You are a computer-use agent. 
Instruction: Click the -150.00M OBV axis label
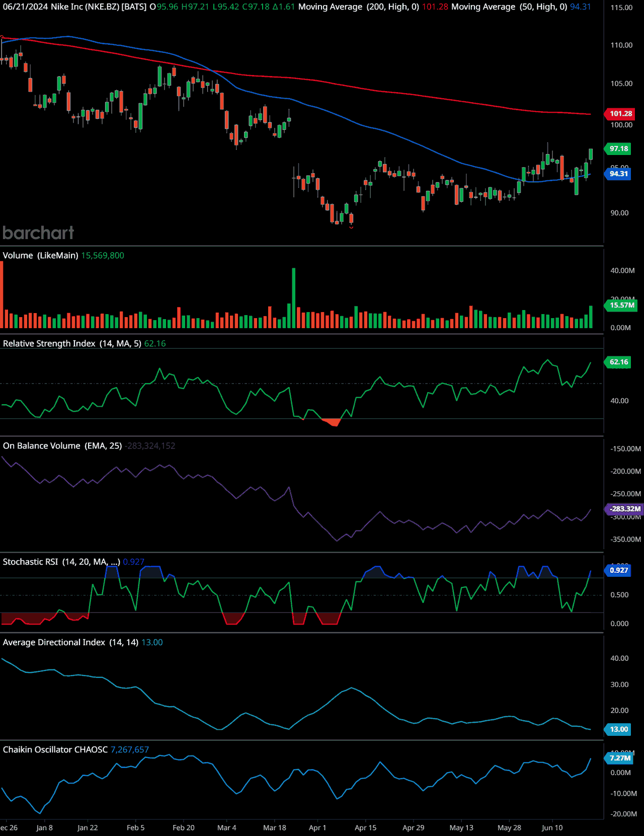coord(625,449)
